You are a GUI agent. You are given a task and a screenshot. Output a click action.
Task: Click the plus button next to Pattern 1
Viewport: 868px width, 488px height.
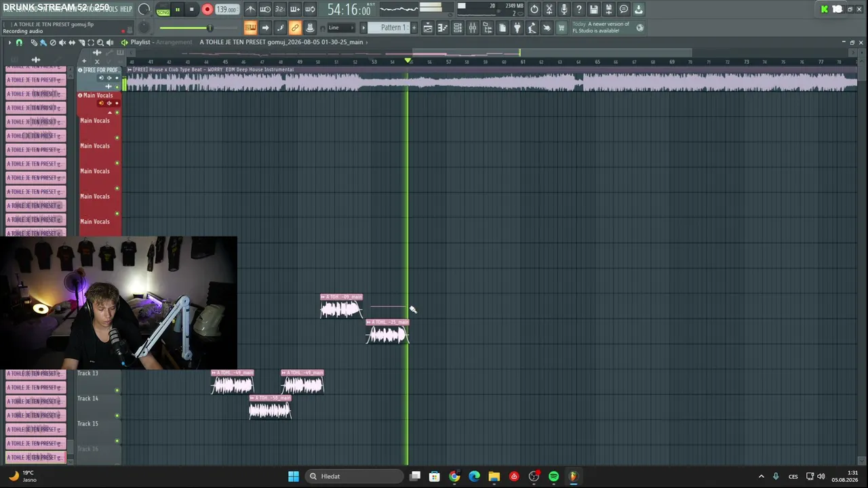click(x=414, y=28)
